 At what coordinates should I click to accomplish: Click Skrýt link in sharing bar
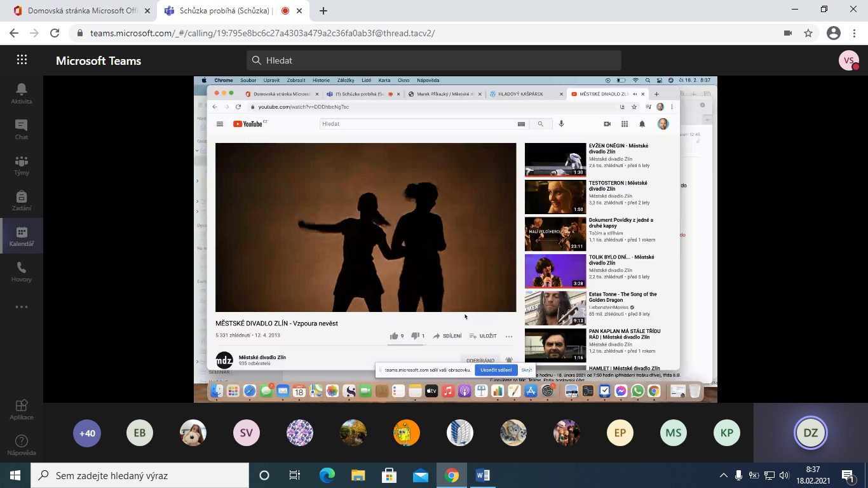527,370
